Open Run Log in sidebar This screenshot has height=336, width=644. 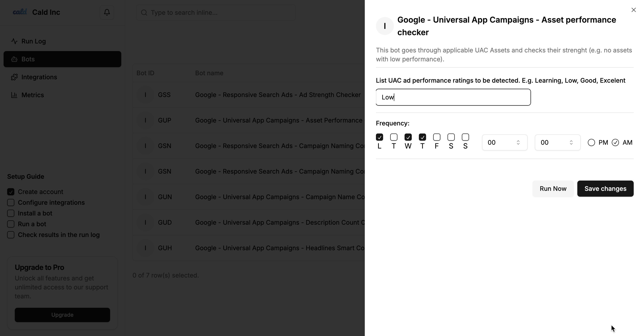point(62,41)
